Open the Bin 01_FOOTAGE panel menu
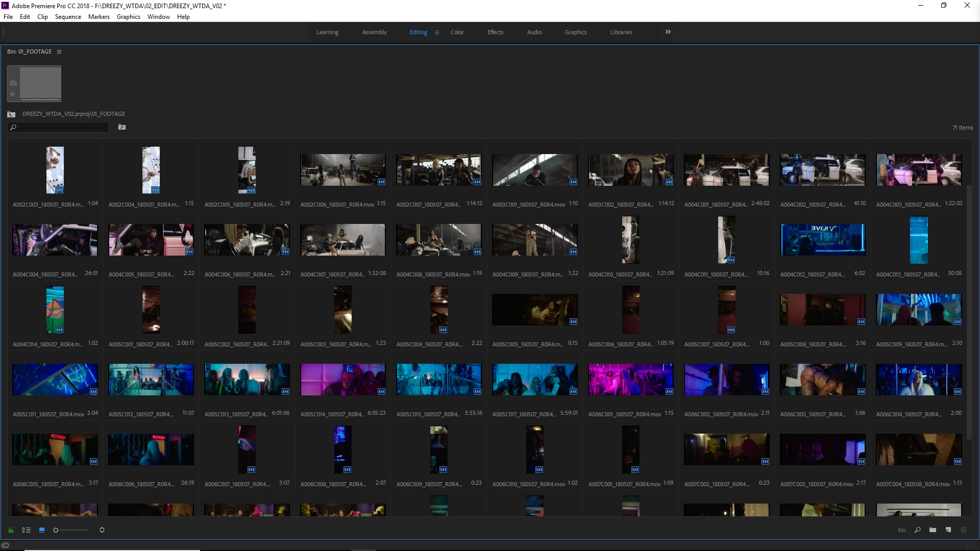980x551 pixels. pyautogui.click(x=59, y=52)
